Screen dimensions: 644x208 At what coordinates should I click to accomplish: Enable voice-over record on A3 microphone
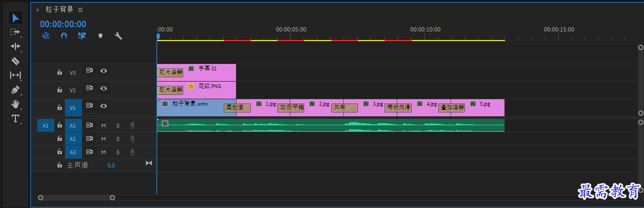[x=132, y=152]
